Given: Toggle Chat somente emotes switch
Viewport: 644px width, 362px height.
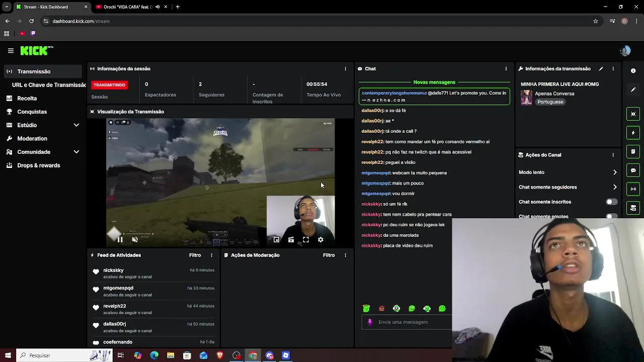Looking at the screenshot, I should click(611, 217).
